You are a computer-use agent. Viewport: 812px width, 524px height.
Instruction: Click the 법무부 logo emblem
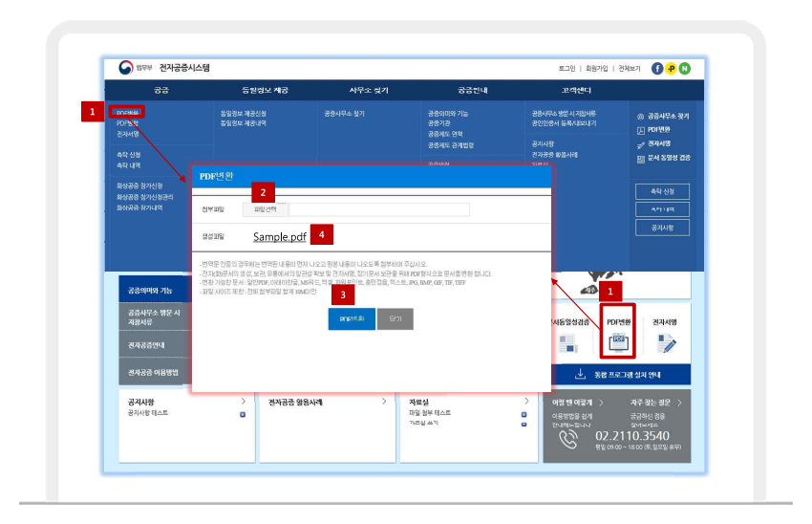(x=126, y=68)
